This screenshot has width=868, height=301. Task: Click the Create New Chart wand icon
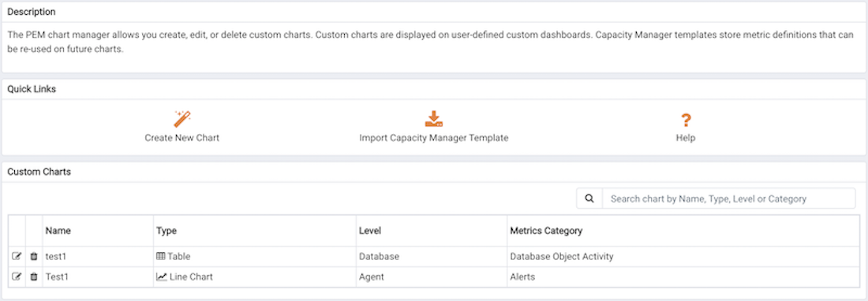(182, 119)
